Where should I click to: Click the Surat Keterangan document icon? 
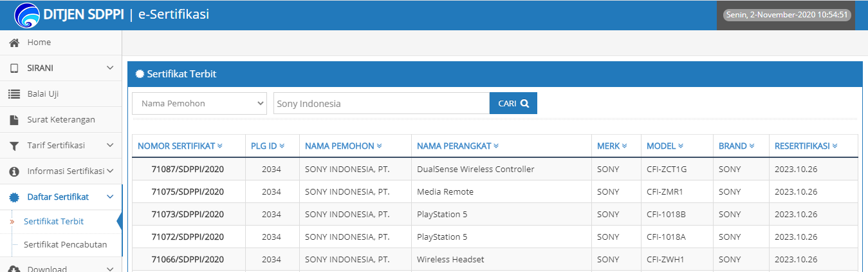point(14,120)
